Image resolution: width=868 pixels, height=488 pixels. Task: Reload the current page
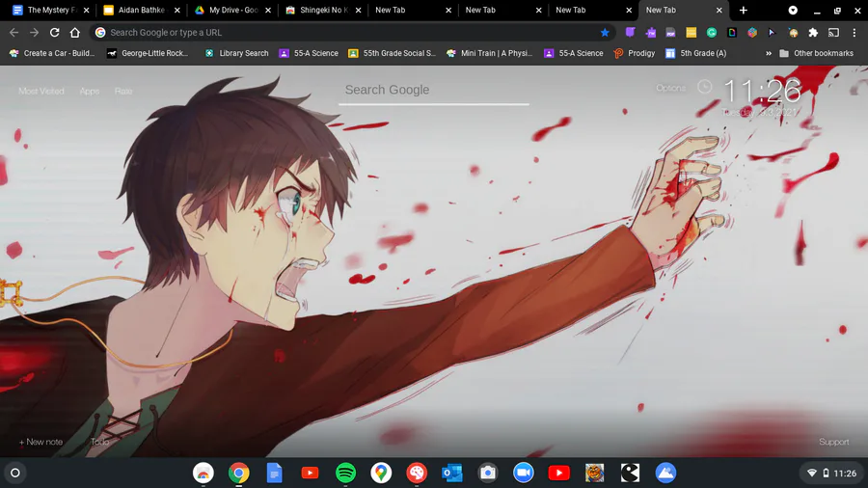pyautogui.click(x=54, y=33)
